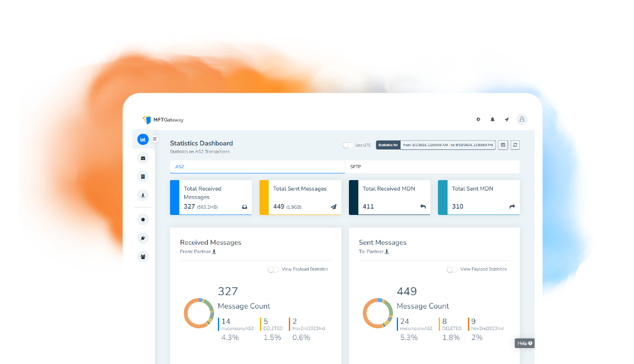Viewport: 634px width, 364px height.
Task: Open the Users group icon in sidebar
Action: (143, 257)
